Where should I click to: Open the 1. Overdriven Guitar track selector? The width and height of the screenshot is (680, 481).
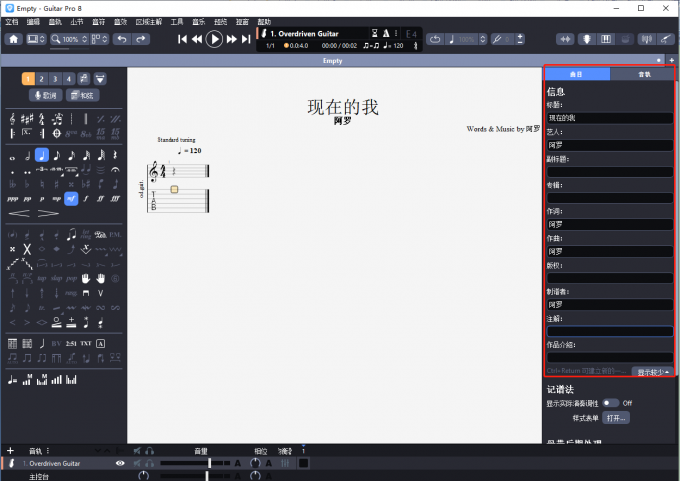[305, 33]
